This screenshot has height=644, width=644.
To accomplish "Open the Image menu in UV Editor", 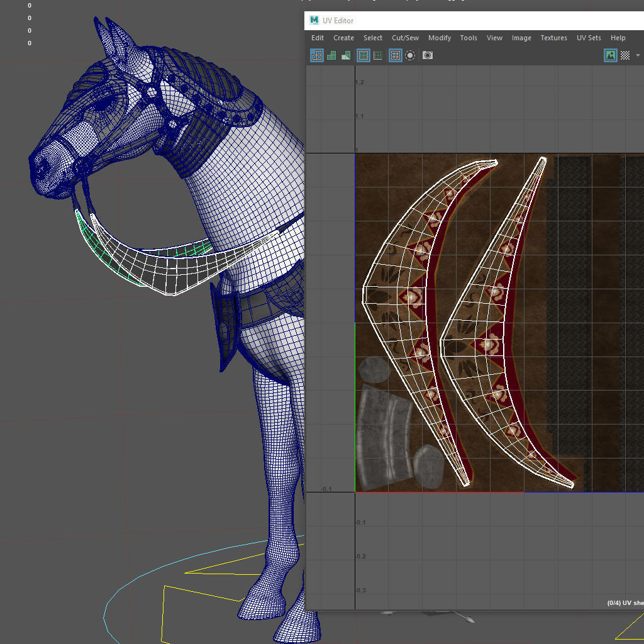I will 521,38.
